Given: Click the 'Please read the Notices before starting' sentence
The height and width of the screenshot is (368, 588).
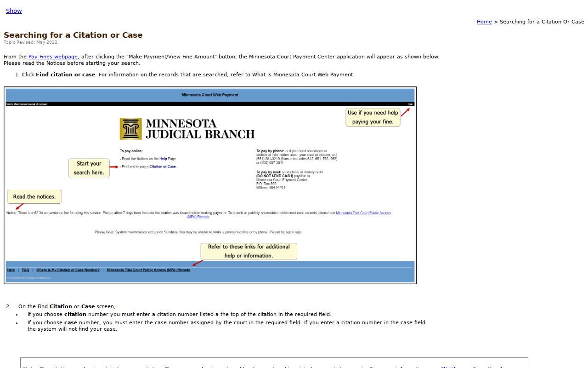Looking at the screenshot, I should point(72,63).
